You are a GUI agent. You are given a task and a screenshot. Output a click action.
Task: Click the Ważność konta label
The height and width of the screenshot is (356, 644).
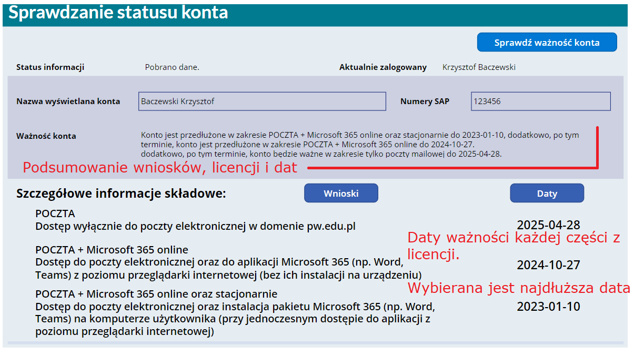coord(46,136)
